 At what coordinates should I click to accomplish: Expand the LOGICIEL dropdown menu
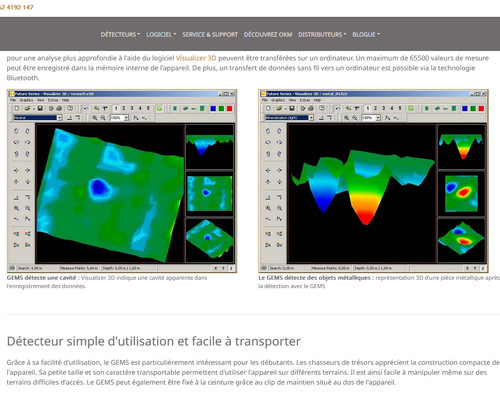(x=161, y=34)
